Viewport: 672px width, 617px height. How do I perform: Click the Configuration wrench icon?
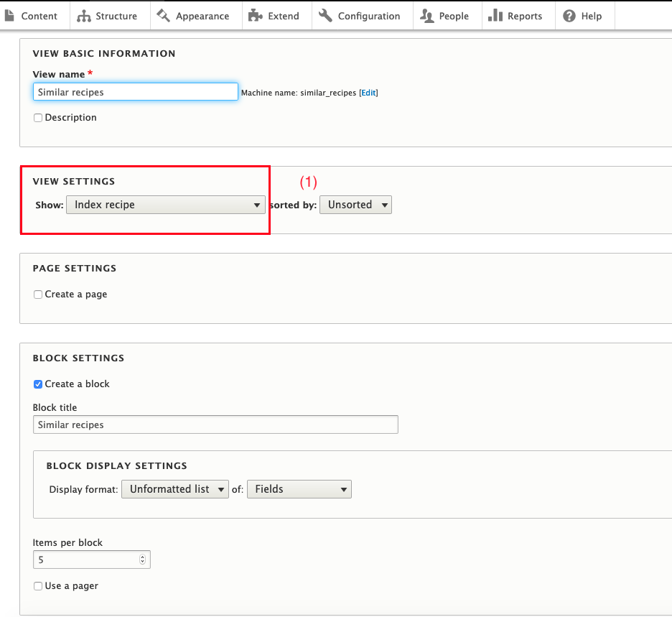(326, 16)
